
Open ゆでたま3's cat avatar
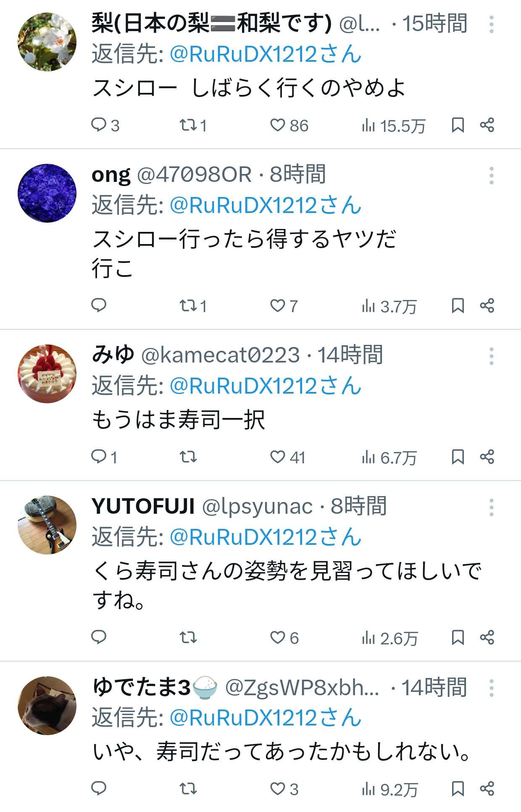click(x=47, y=705)
